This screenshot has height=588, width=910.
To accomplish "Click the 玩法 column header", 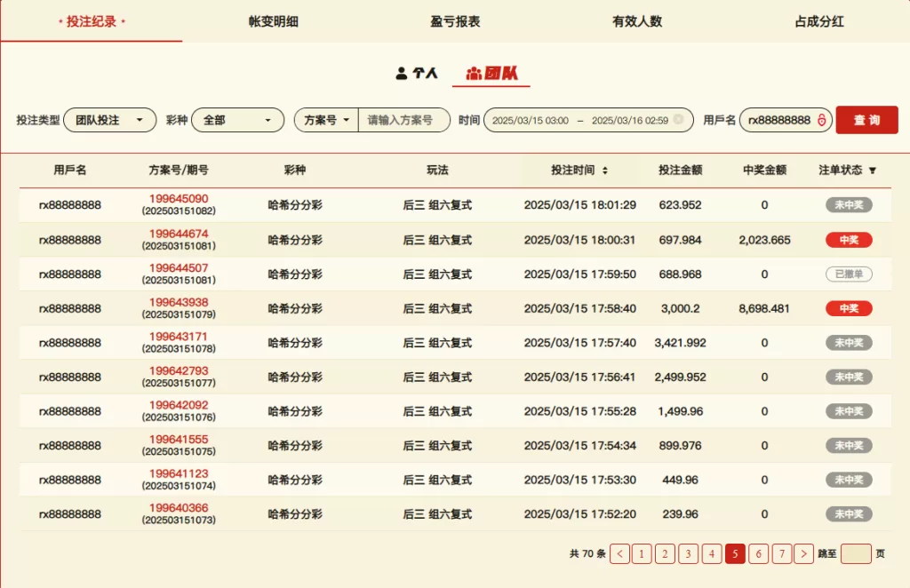I will tap(437, 170).
